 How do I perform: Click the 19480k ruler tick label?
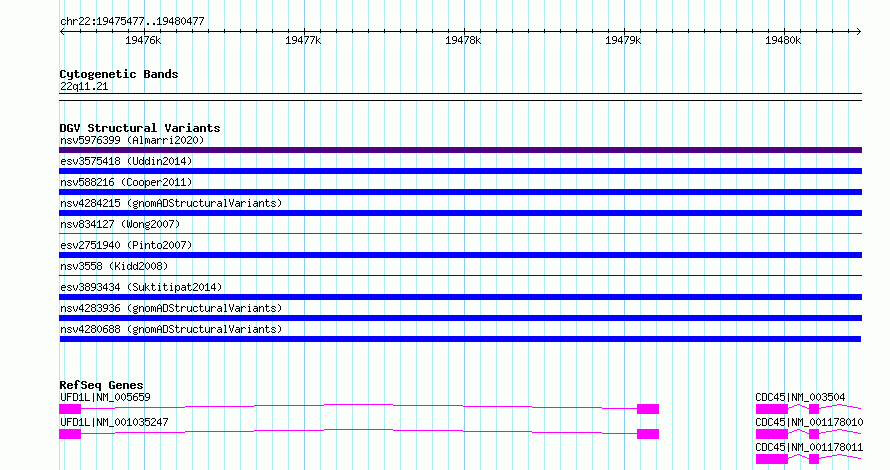pos(783,40)
